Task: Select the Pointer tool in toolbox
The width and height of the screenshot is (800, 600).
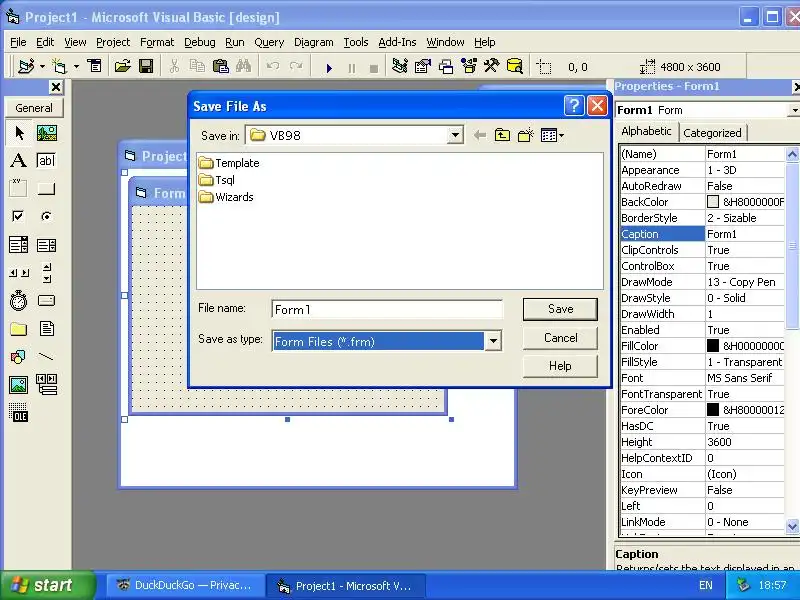Action: pyautogui.click(x=19, y=133)
